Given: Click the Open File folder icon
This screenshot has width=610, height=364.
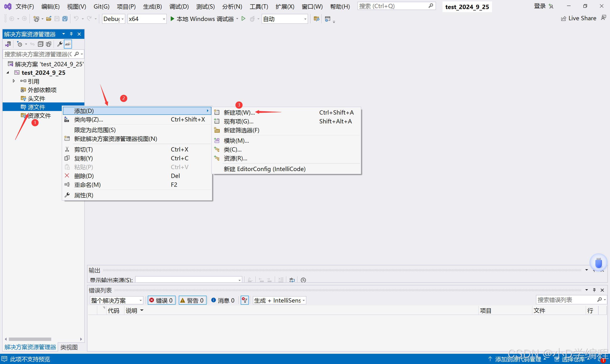Looking at the screenshot, I should pos(49,19).
